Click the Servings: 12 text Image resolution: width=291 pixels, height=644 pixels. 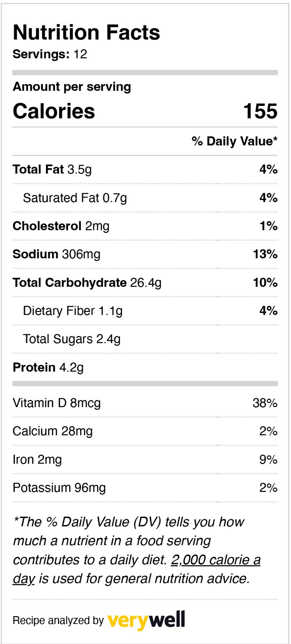50,54
